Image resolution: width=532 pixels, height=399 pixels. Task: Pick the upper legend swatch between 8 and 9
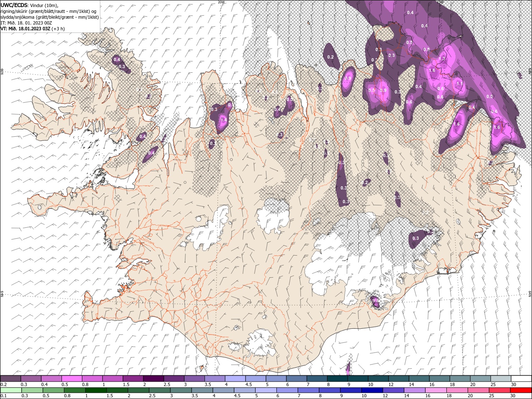[337, 379]
